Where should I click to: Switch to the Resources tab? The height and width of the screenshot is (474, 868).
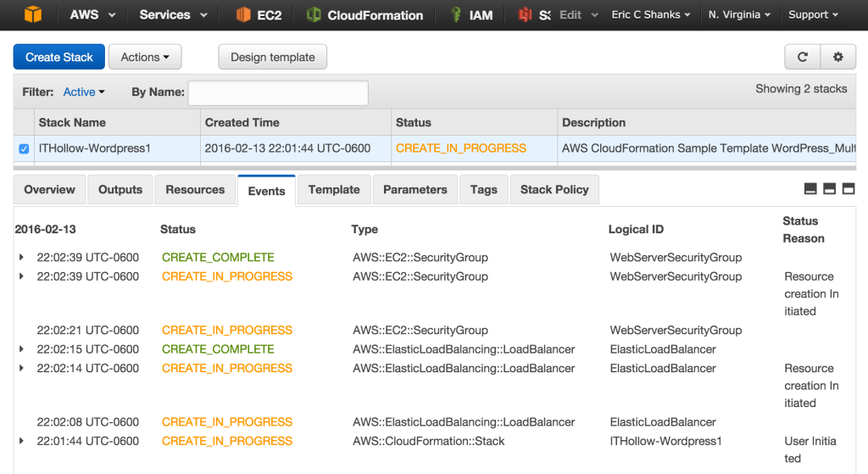[195, 189]
